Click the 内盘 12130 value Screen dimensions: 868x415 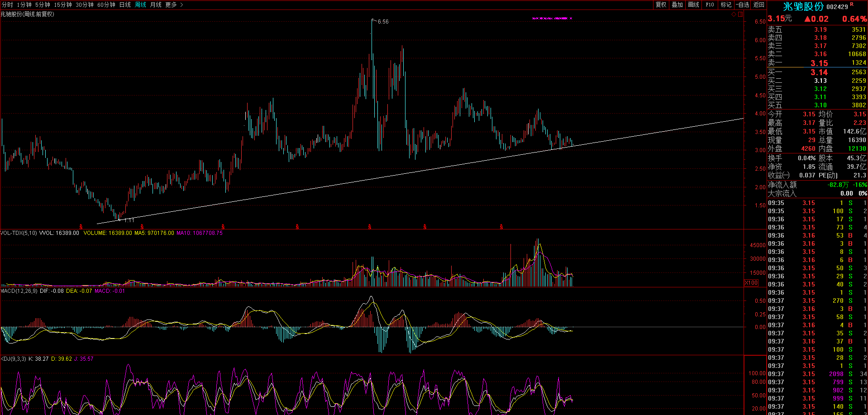[857, 148]
